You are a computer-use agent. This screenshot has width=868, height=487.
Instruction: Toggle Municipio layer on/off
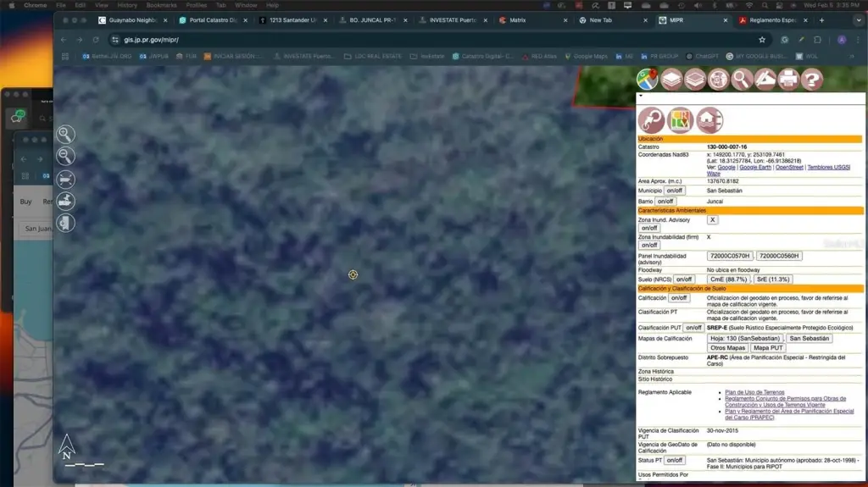[x=675, y=191]
